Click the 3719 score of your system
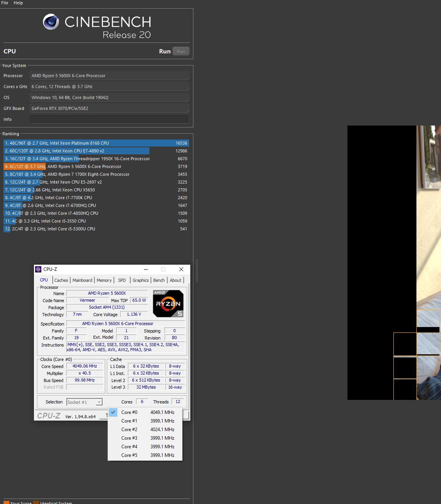Screen dimensions: 441x504 [x=182, y=166]
